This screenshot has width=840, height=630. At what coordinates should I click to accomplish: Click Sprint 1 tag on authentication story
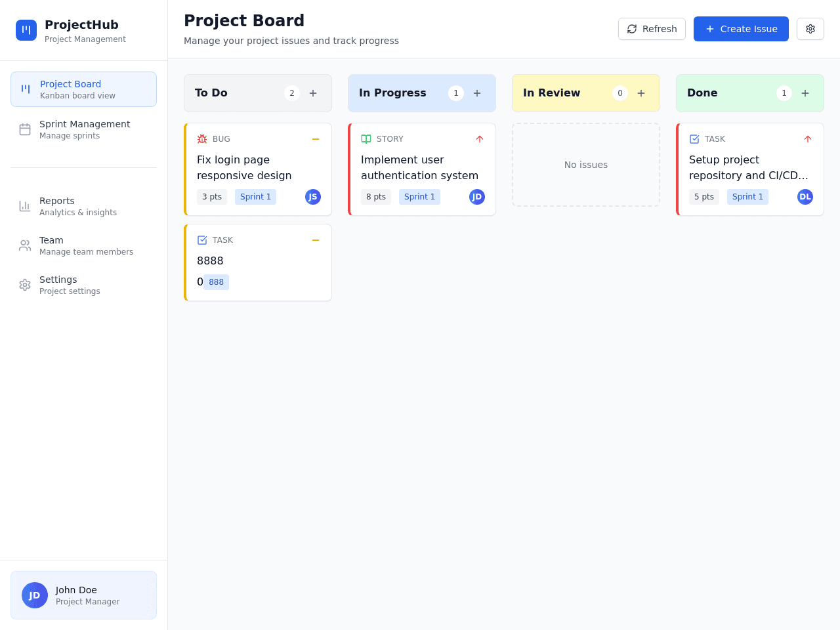point(419,197)
